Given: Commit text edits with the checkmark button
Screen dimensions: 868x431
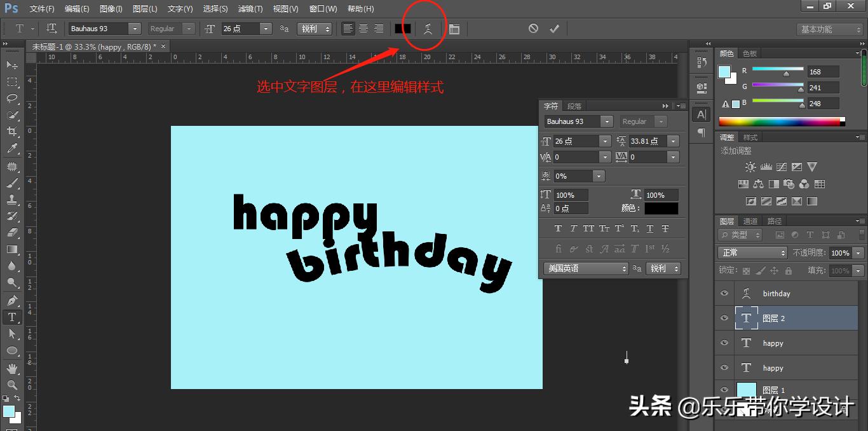Looking at the screenshot, I should point(553,28).
